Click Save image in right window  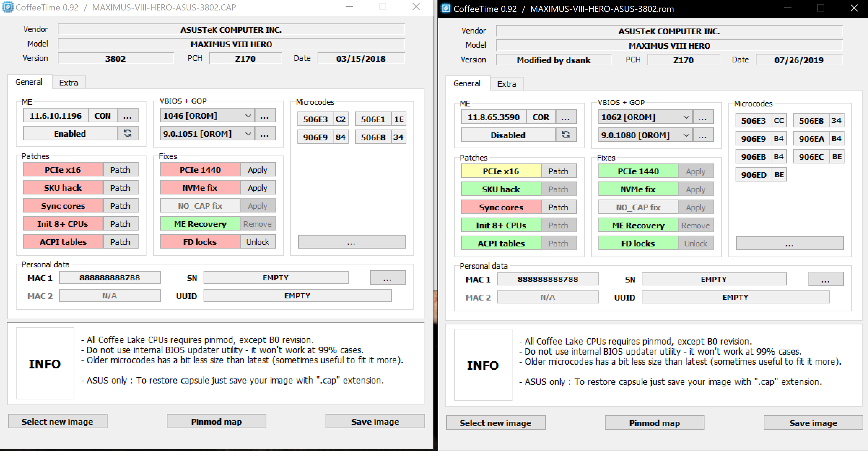pos(813,423)
